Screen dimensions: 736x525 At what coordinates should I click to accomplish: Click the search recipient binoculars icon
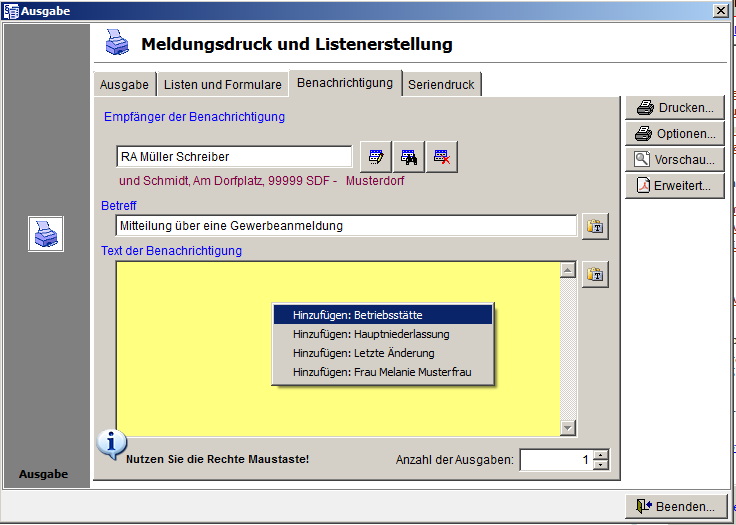408,157
